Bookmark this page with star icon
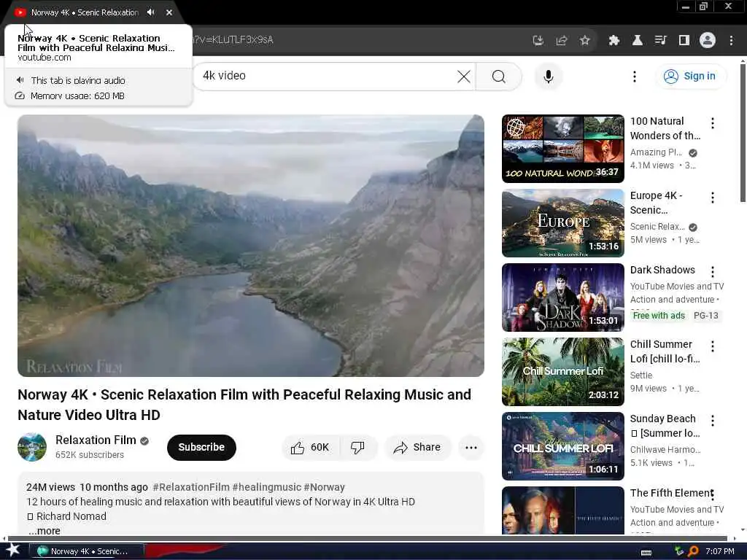 [x=584, y=41]
